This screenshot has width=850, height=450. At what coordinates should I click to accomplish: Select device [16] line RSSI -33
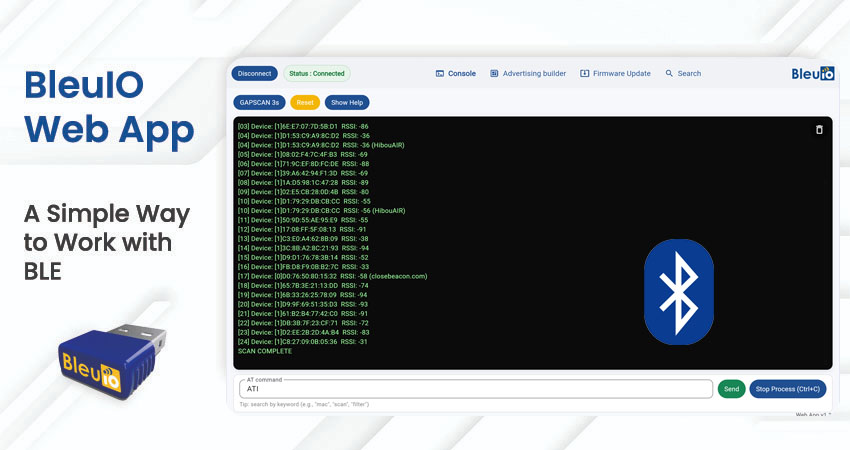coord(304,267)
